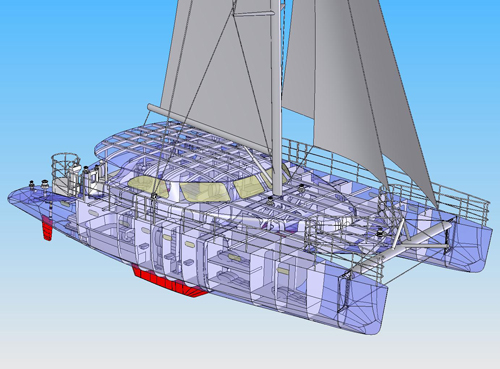Select the winch at the mast base
This screenshot has width=500, height=369.
270,201
